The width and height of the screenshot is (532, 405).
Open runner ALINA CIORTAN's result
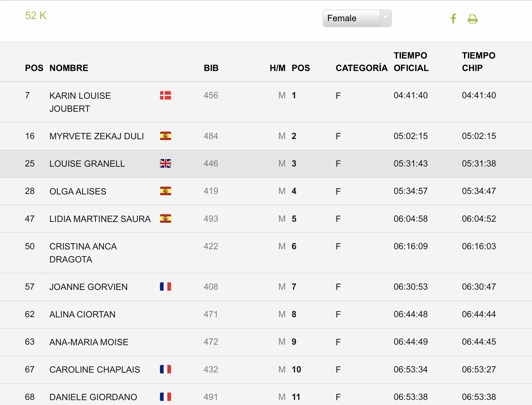tap(82, 314)
